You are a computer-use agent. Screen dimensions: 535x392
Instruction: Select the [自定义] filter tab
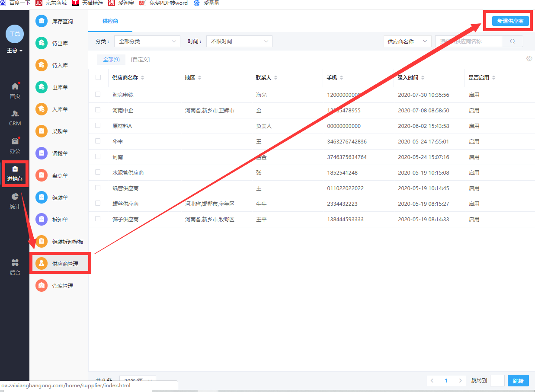click(140, 59)
